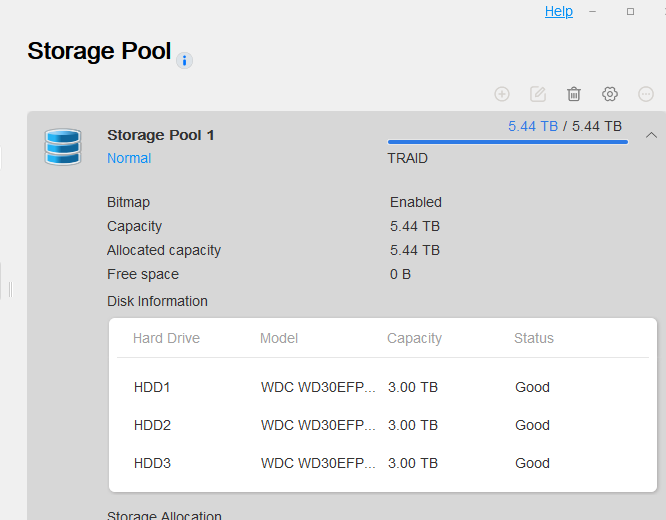Collapse Storage Pool 1 details chevron
The height and width of the screenshot is (520, 666).
[x=651, y=135]
